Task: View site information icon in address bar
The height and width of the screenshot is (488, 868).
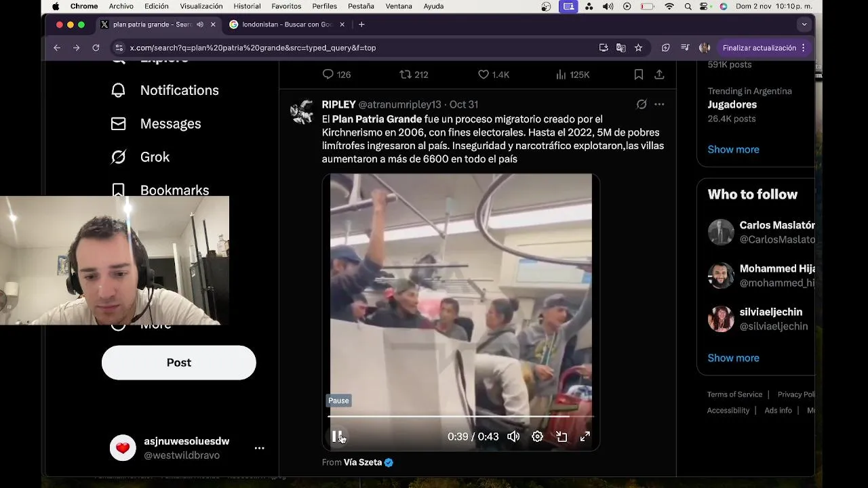Action: click(x=119, y=47)
